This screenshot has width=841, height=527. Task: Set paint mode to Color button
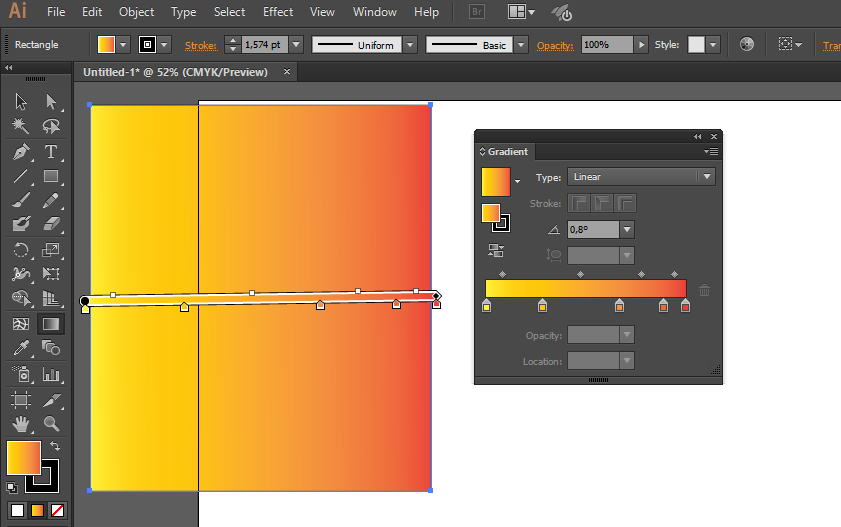(x=18, y=510)
